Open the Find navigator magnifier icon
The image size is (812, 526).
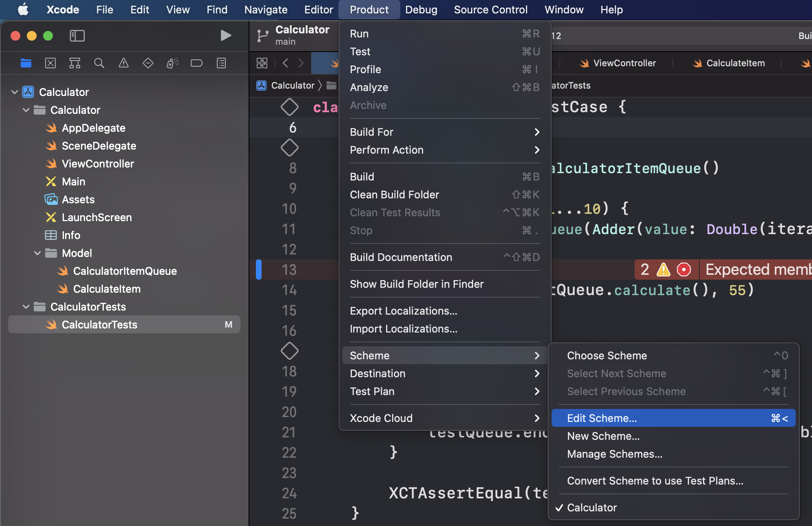click(x=99, y=63)
